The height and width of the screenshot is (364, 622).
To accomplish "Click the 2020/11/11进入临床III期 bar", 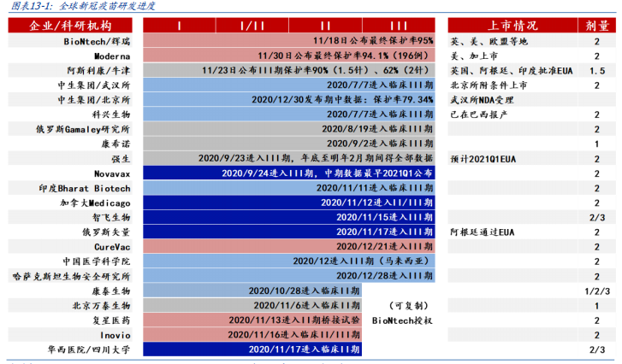I will (x=289, y=188).
